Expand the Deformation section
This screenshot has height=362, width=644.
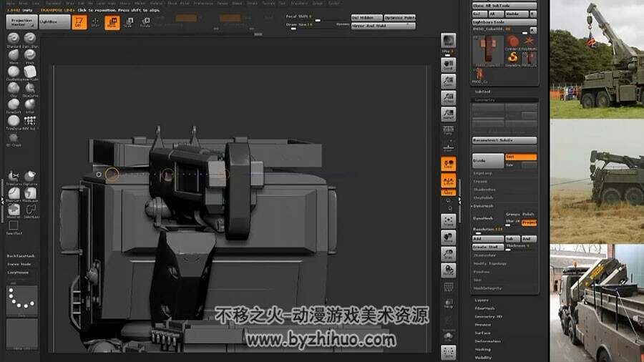coord(487,341)
